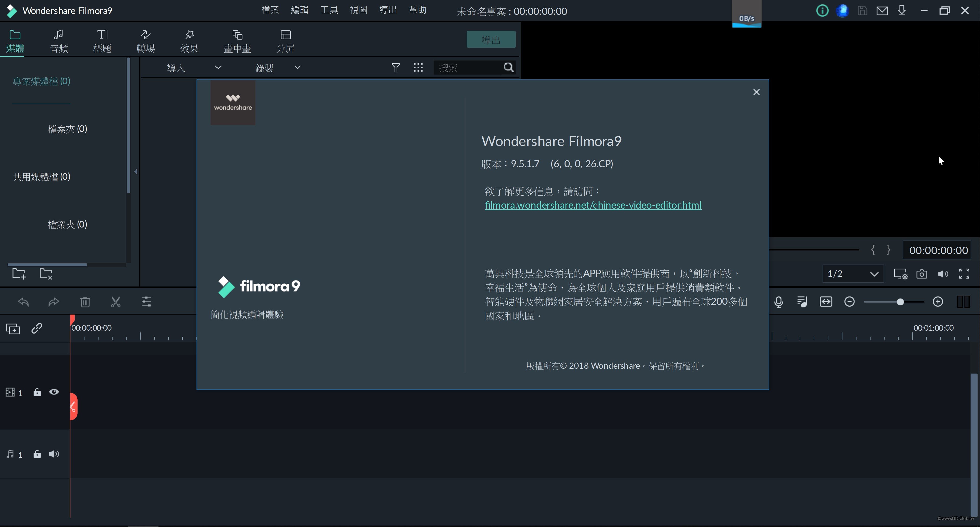
Task: Open the snapshot camera icon
Action: coord(921,274)
